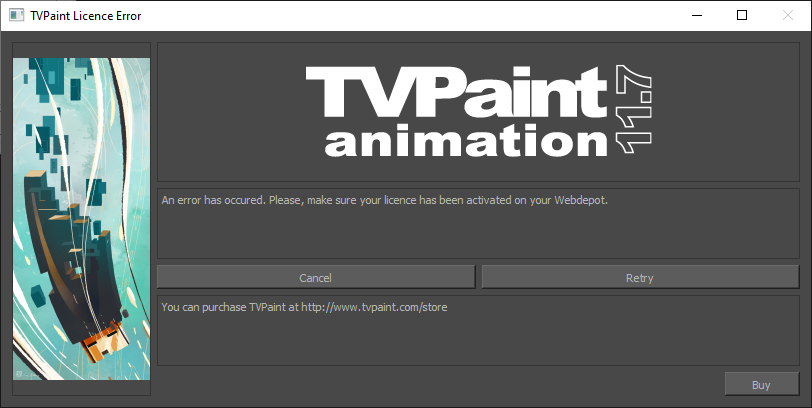Open the tvpaint.com/store purchase link text
812x408 pixels.
pos(374,307)
